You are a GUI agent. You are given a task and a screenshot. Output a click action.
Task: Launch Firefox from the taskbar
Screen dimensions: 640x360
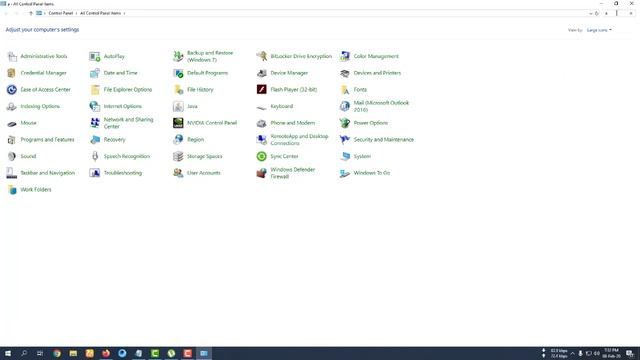106,353
